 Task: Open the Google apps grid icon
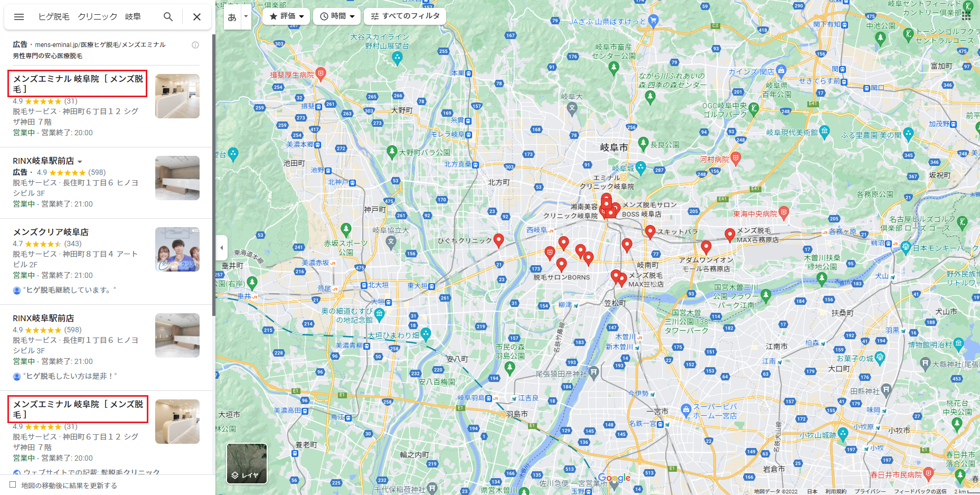(966, 16)
